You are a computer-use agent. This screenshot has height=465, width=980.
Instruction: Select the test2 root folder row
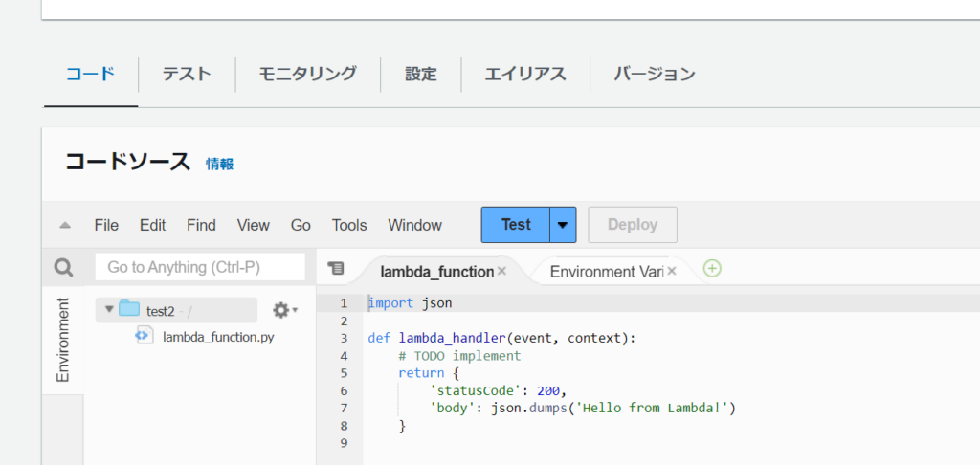(x=176, y=310)
